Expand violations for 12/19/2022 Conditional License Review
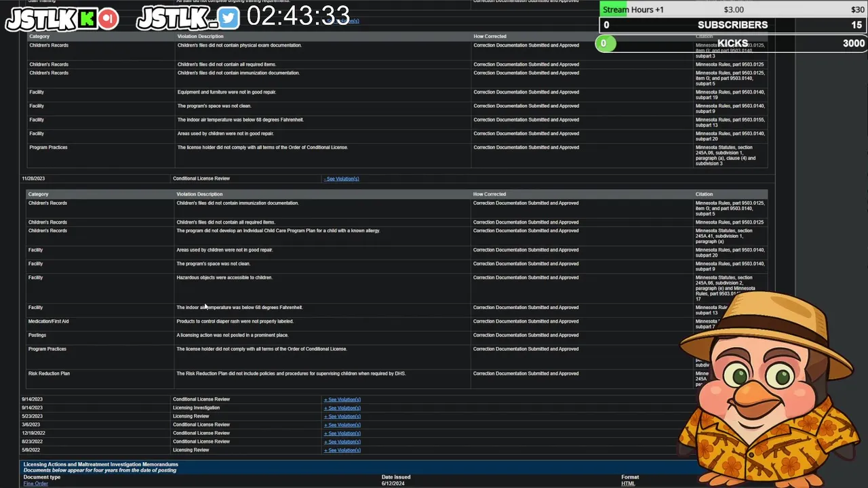The image size is (868, 488). 342,433
